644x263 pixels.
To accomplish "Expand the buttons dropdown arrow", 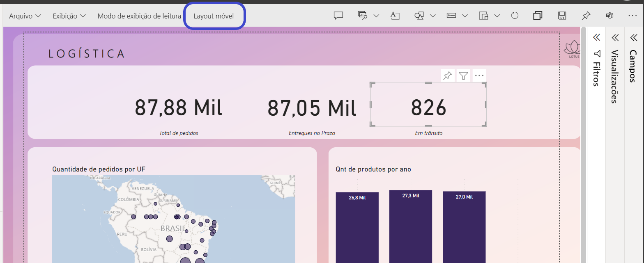I will (x=465, y=16).
